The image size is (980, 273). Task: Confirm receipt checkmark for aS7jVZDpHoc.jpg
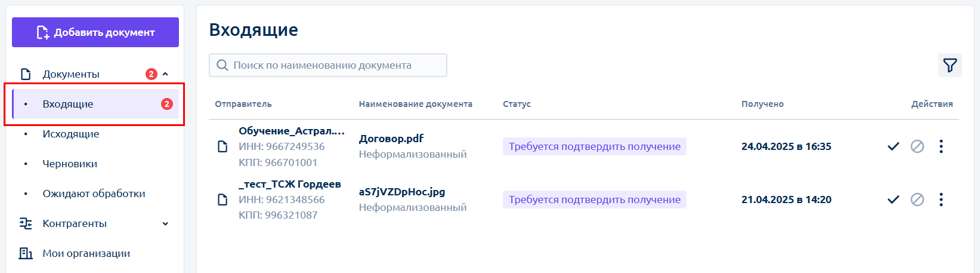[x=893, y=200]
